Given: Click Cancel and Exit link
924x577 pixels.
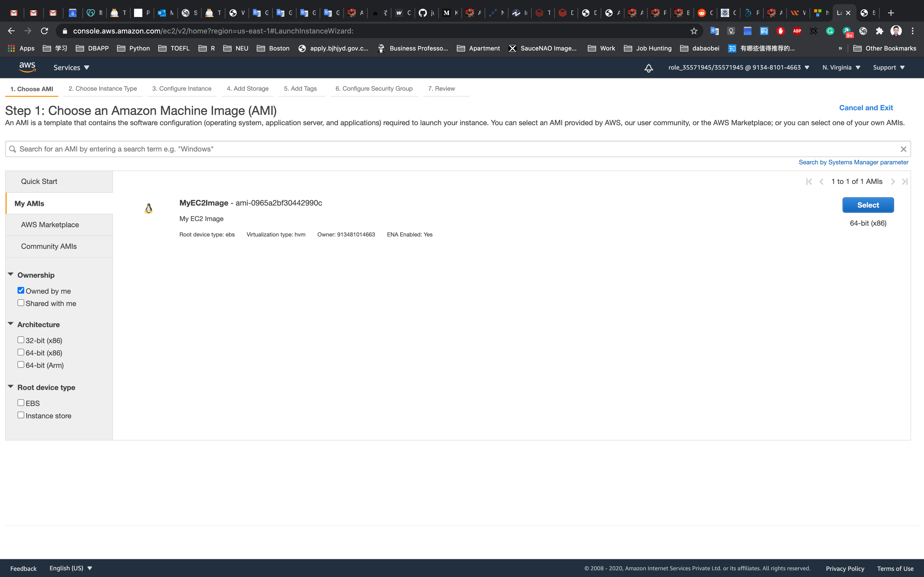Looking at the screenshot, I should point(865,108).
